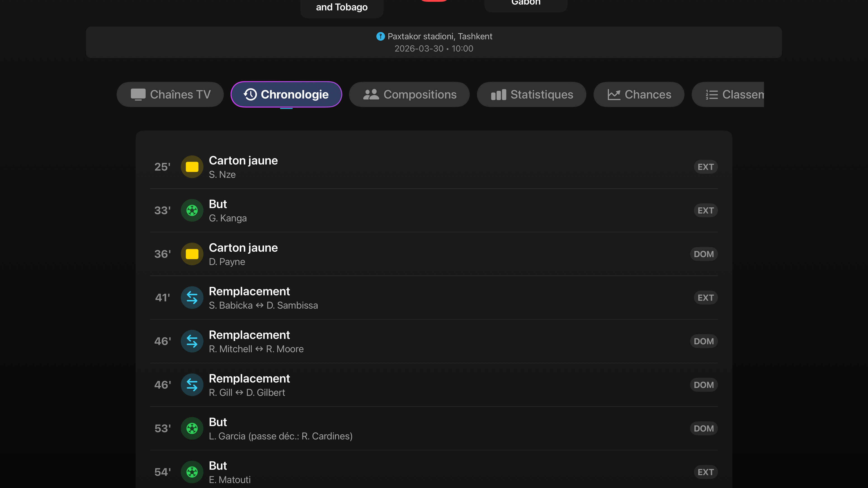
Task: Click the yellow card icon for D. Payne
Action: [192, 254]
